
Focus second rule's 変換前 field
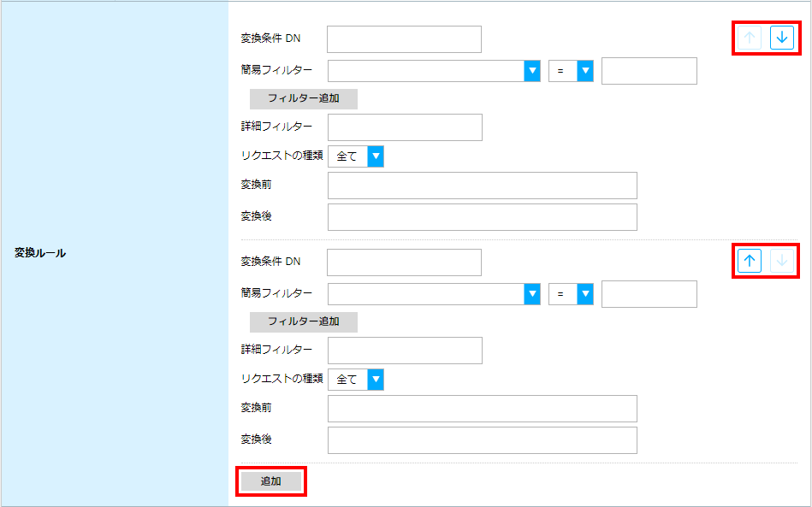point(482,409)
